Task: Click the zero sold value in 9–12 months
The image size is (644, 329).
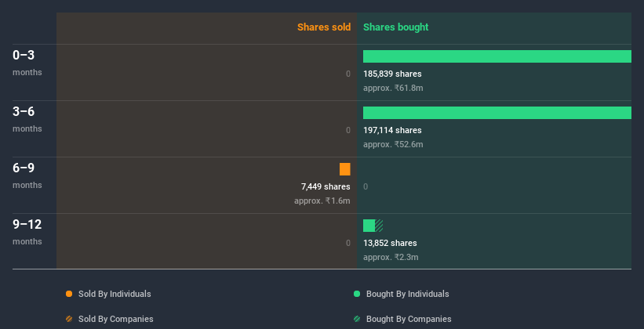Action: pos(348,243)
